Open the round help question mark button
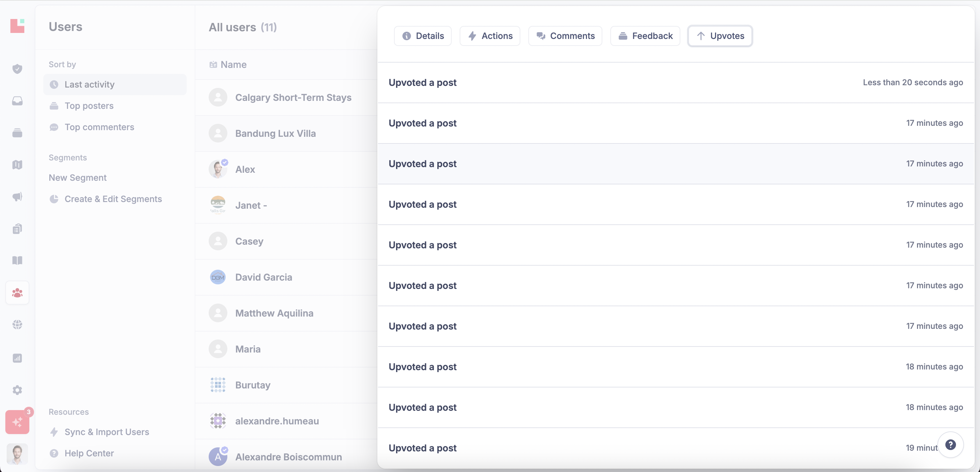 (x=950, y=445)
